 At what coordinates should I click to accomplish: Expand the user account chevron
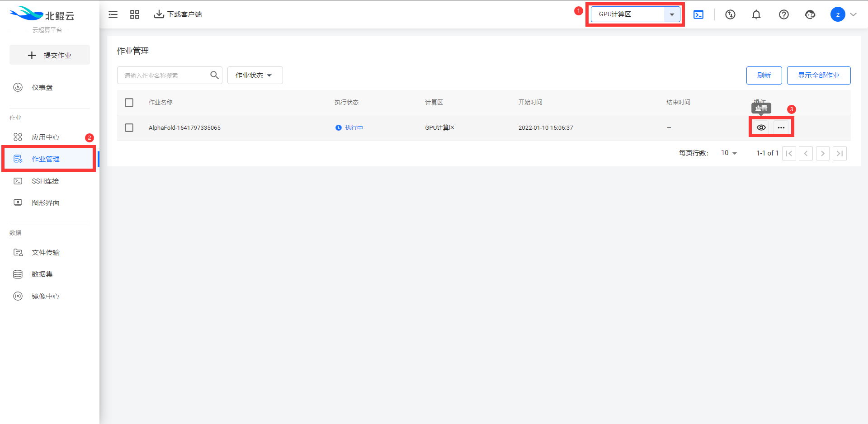[854, 14]
